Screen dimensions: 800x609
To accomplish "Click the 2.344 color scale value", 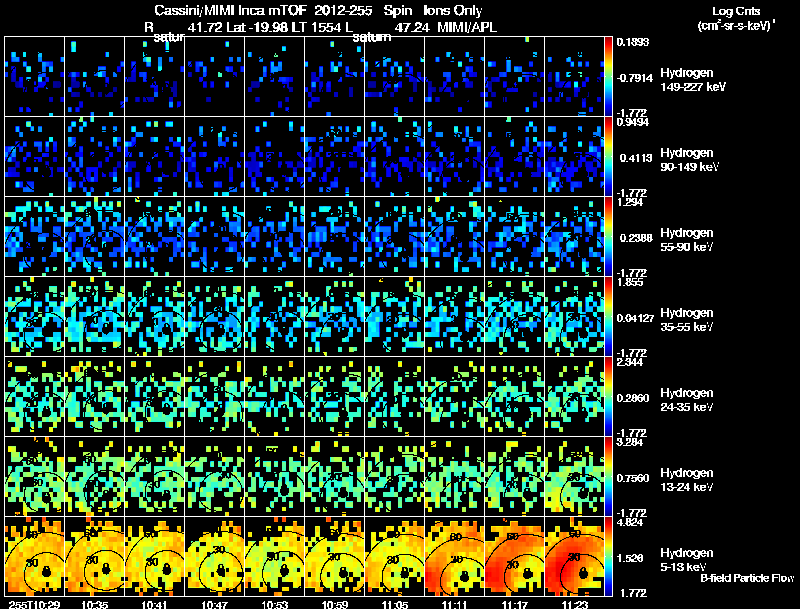I will pyautogui.click(x=630, y=362).
